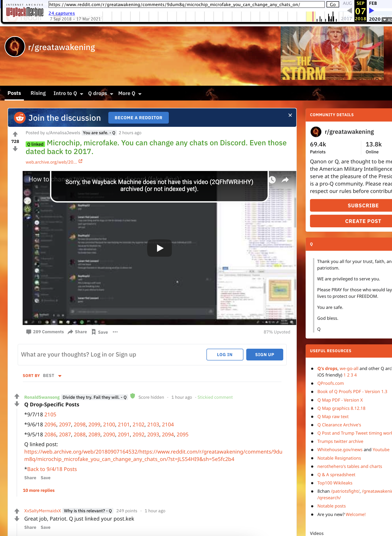This screenshot has width=392, height=536.
Task: Save the post with bookmark icon
Action: coord(100,332)
